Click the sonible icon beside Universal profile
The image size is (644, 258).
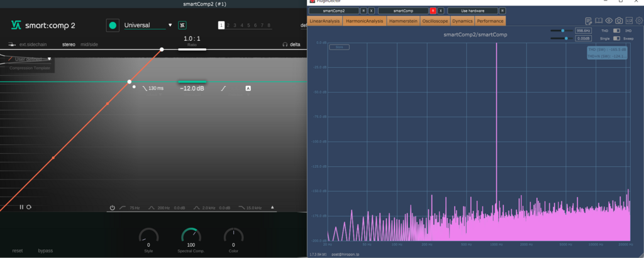182,26
